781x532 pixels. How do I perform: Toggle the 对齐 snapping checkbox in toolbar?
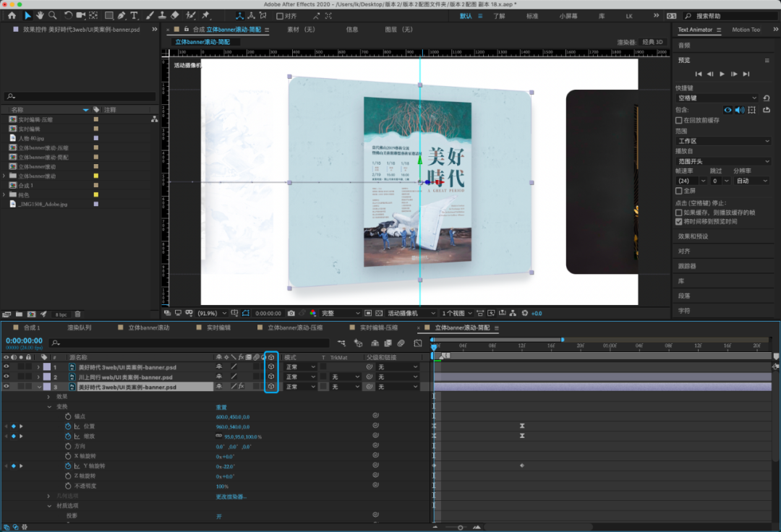pyautogui.click(x=278, y=16)
